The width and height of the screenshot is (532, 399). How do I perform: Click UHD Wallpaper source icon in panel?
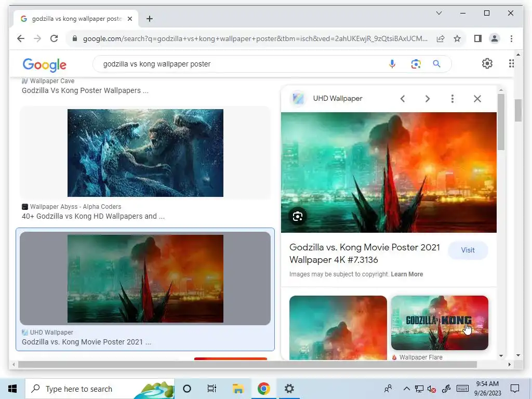tap(298, 98)
